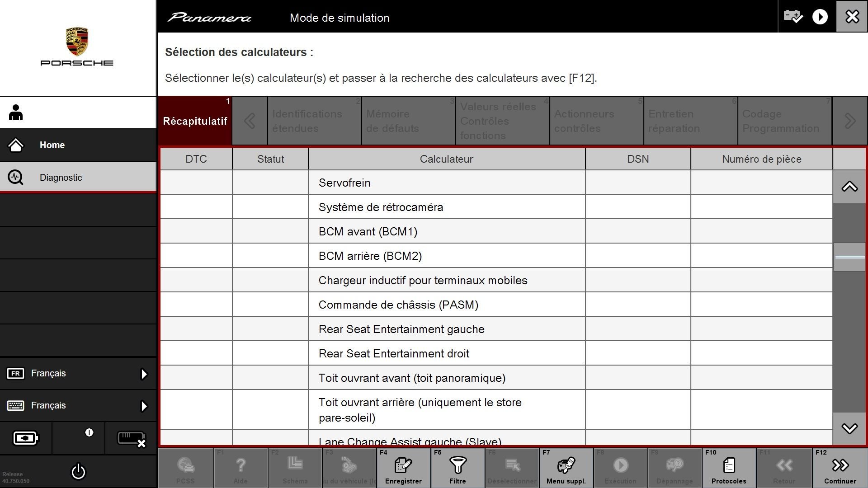Image resolution: width=868 pixels, height=488 pixels.
Task: Click the power icon at bottom left
Action: (x=78, y=471)
